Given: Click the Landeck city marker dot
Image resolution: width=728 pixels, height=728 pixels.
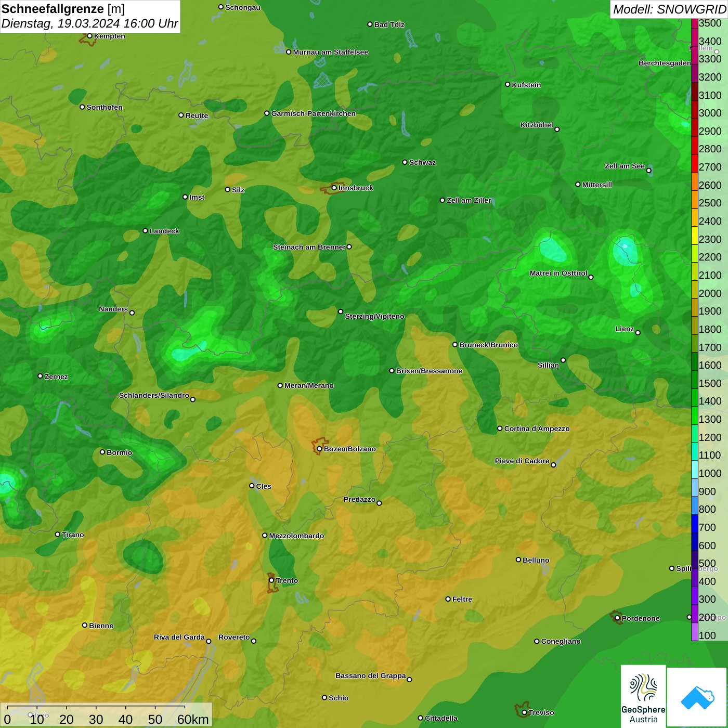Looking at the screenshot, I should tap(145, 231).
